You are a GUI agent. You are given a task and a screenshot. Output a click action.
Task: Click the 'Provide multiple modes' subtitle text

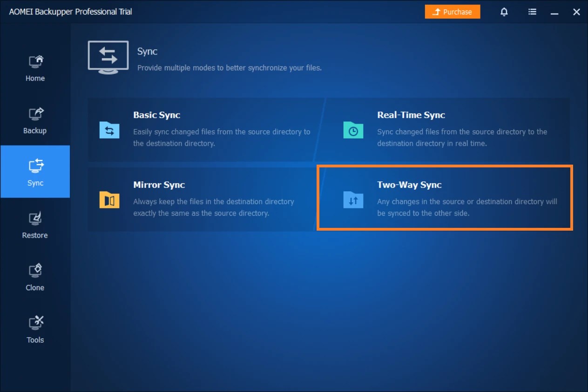point(230,68)
